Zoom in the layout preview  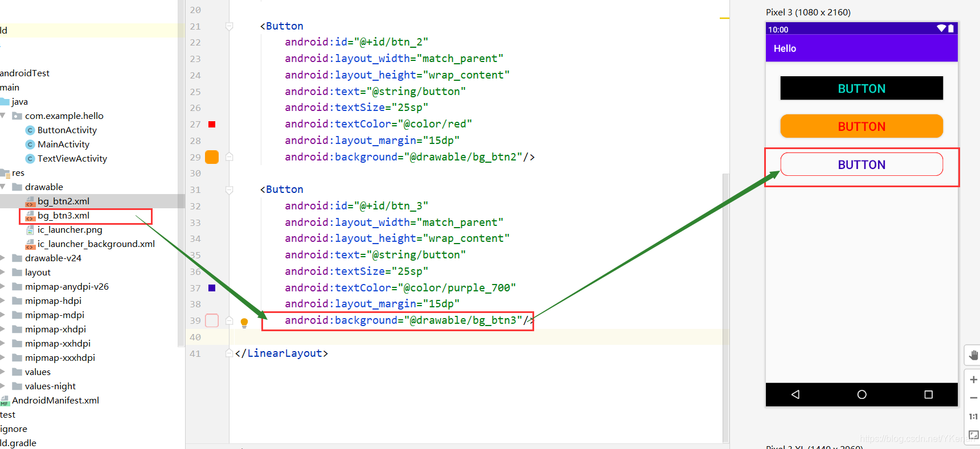(x=973, y=380)
